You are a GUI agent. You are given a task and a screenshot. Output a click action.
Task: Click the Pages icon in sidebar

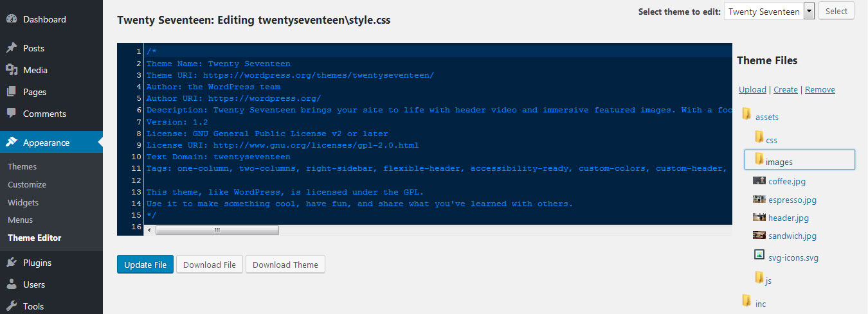pyautogui.click(x=12, y=92)
